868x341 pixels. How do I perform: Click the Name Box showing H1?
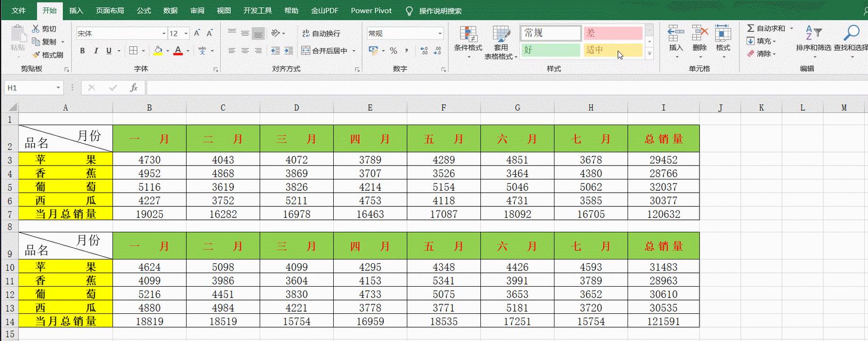coord(33,88)
